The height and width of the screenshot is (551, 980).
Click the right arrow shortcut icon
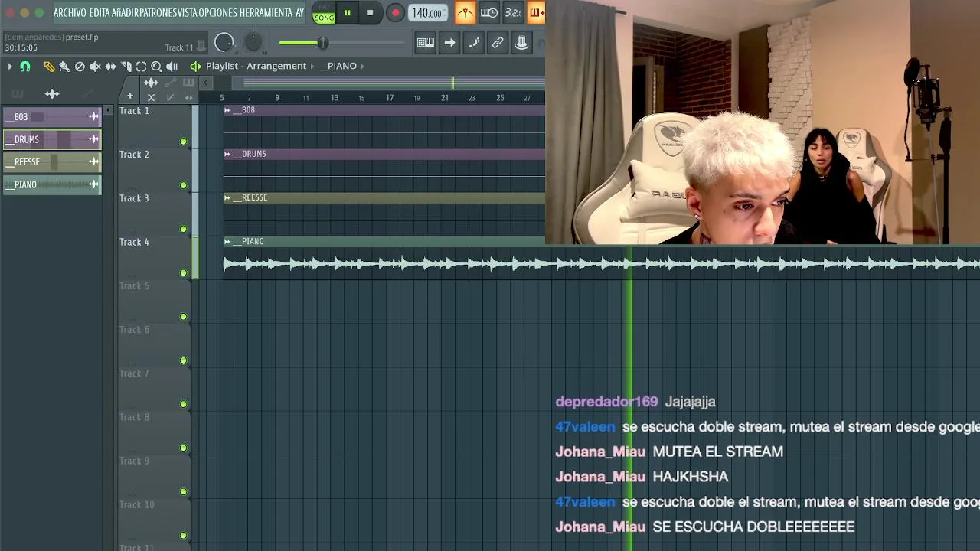449,43
